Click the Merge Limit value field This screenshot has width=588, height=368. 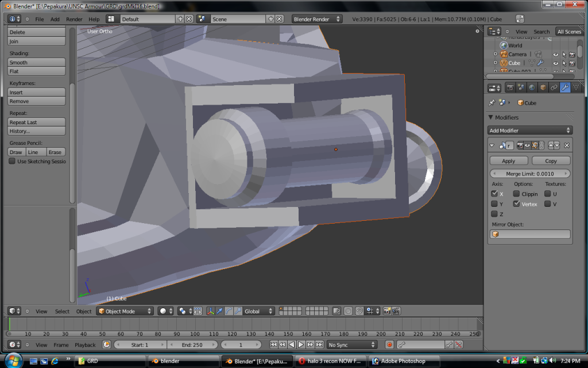coord(530,174)
